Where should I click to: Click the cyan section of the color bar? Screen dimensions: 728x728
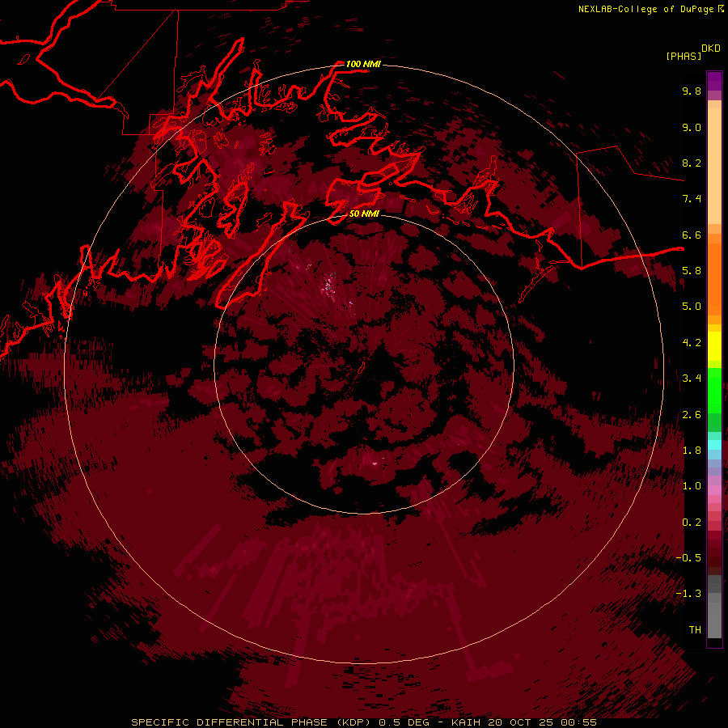[714, 444]
